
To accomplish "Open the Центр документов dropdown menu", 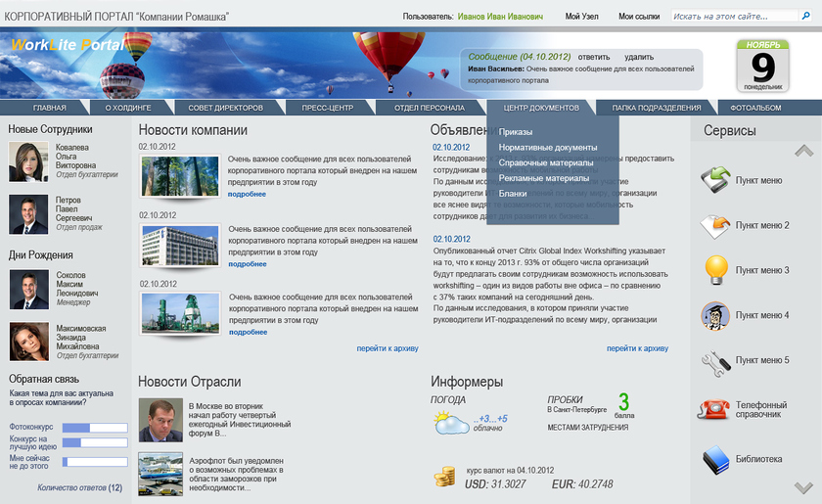I will click(540, 108).
